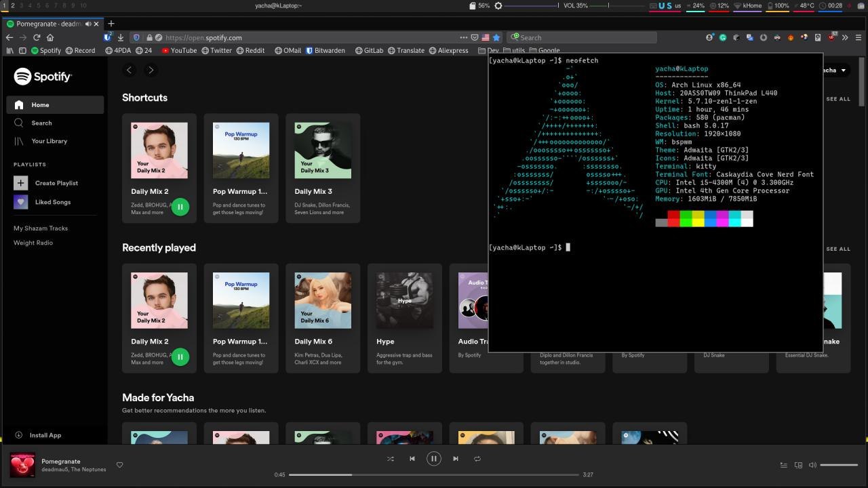
Task: Click the browser back arrow
Action: point(9,38)
